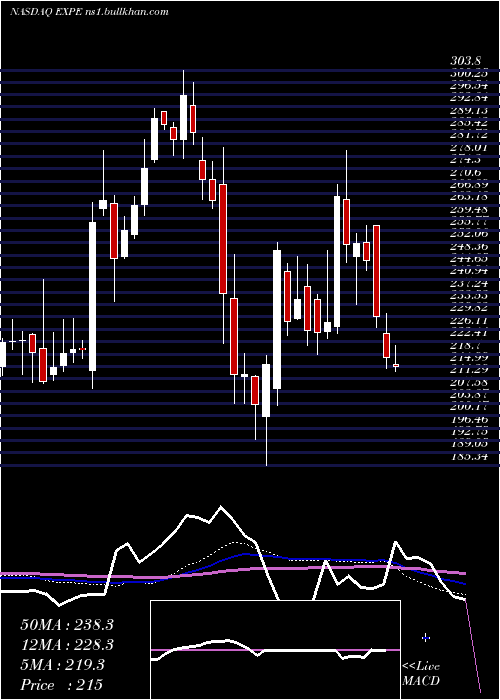Select the 12MA : 228.3 readout

pyautogui.click(x=67, y=645)
